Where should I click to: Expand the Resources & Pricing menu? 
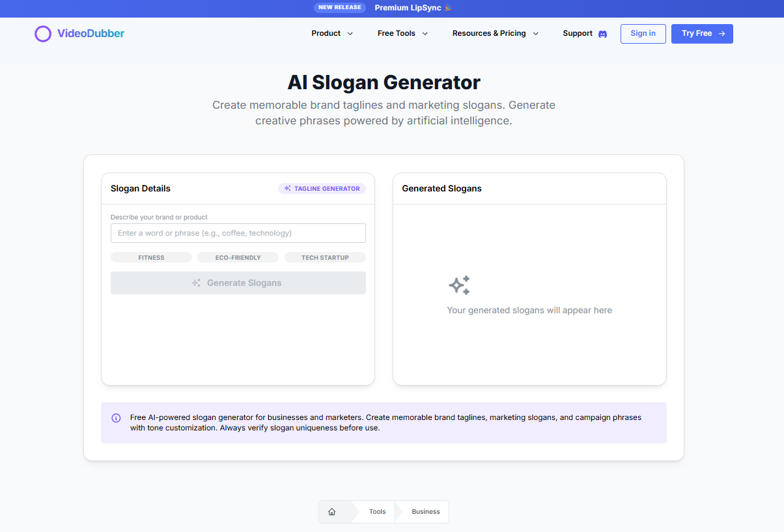tap(496, 33)
